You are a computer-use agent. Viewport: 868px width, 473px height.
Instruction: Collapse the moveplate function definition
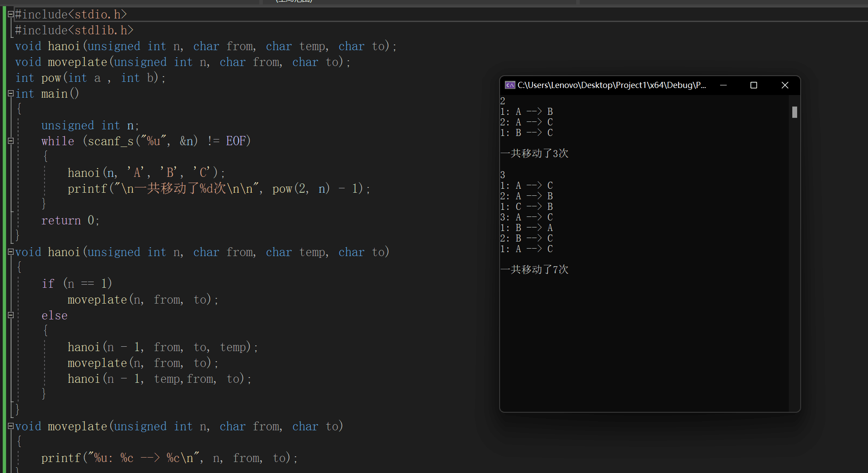pos(11,426)
